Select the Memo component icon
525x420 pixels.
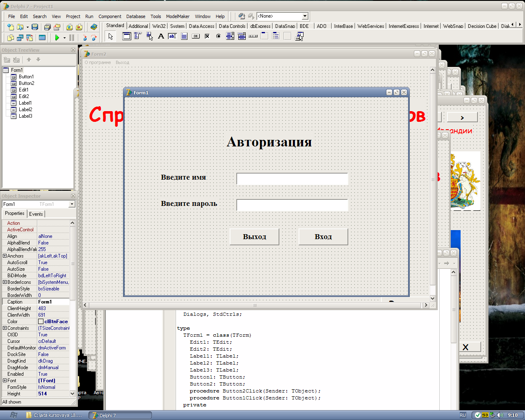(184, 37)
